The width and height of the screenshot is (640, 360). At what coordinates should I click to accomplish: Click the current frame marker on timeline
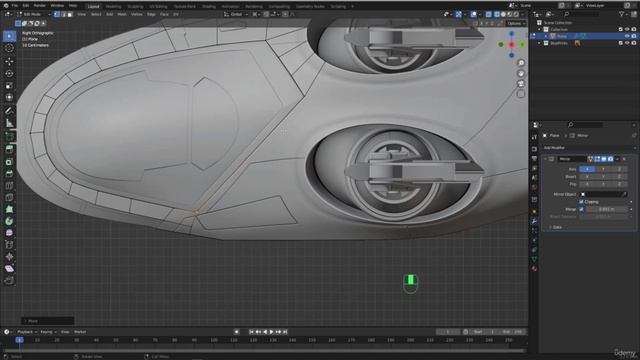pyautogui.click(x=19, y=340)
